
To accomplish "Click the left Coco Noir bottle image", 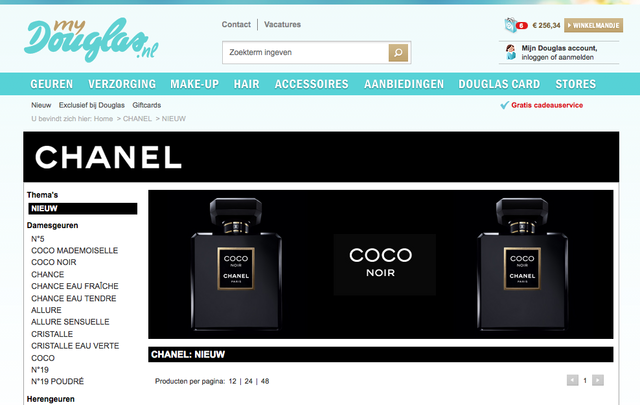I will [236, 264].
